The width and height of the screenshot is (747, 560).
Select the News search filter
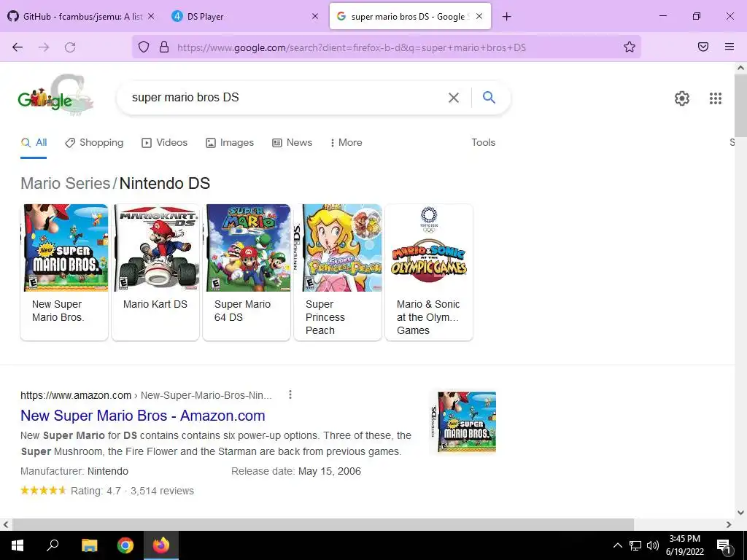[292, 142]
